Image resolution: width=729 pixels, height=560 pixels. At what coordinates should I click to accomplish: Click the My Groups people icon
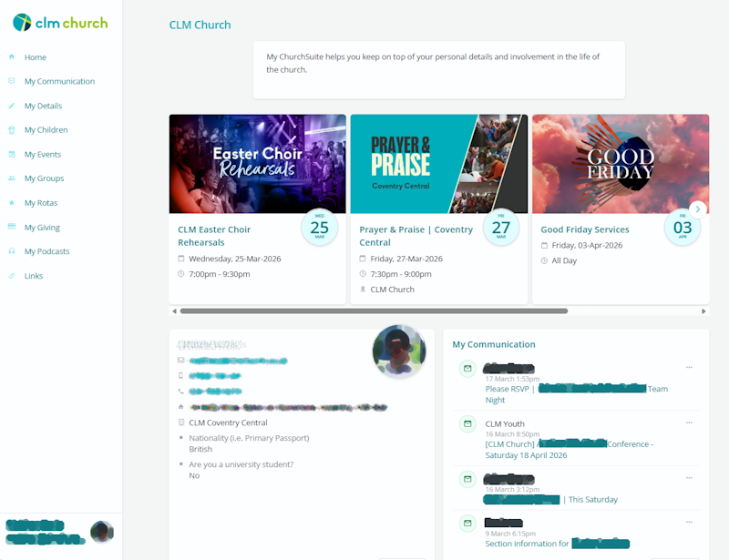[x=12, y=178]
